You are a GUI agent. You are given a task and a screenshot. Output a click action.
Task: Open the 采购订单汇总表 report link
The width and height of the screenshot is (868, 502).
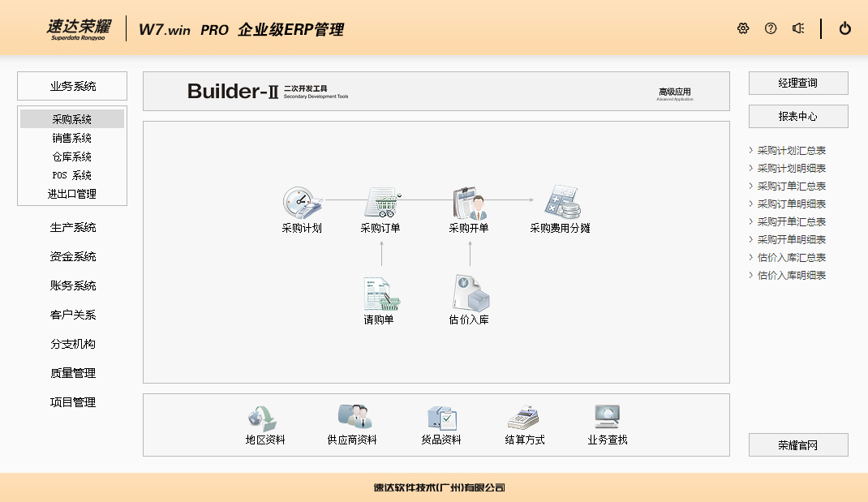[x=792, y=187]
